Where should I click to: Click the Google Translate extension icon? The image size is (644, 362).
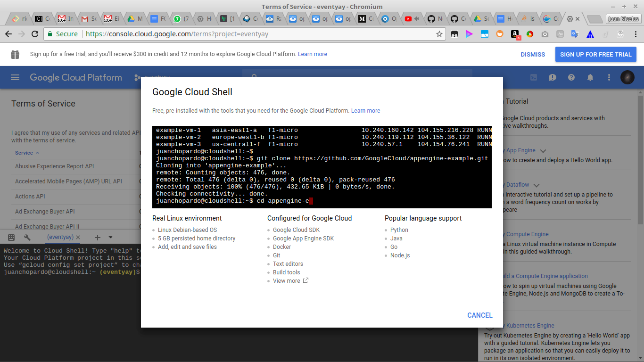575,34
